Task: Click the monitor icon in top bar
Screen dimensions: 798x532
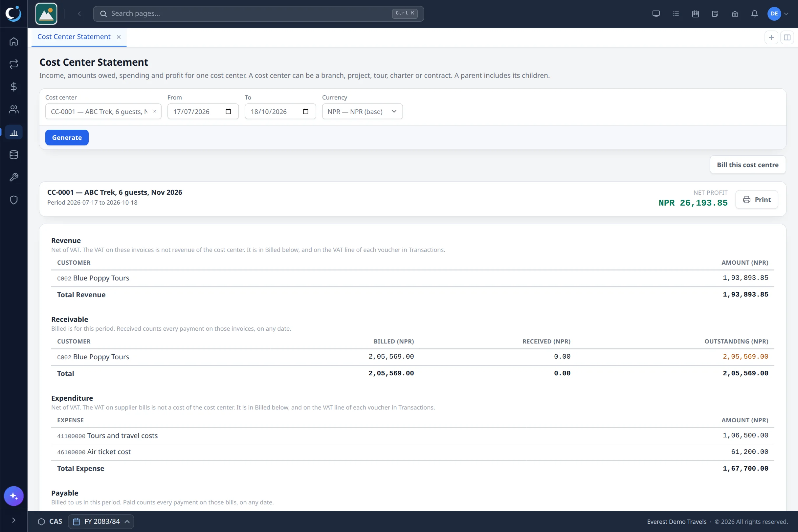Action: click(656, 13)
